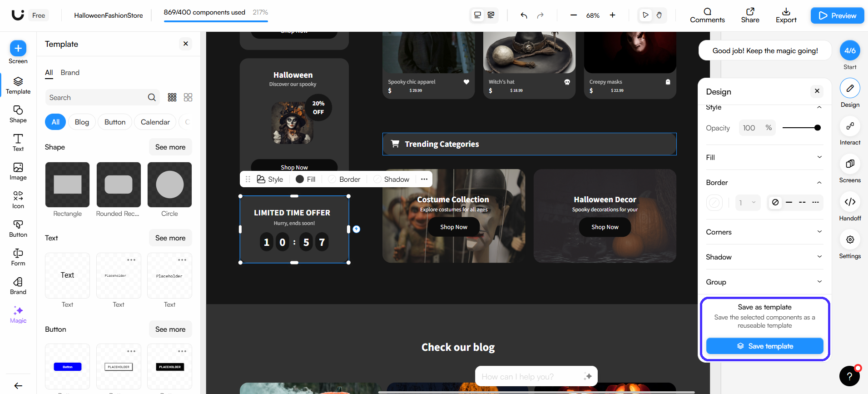
Task: Click the Search field in Template panel
Action: [102, 97]
